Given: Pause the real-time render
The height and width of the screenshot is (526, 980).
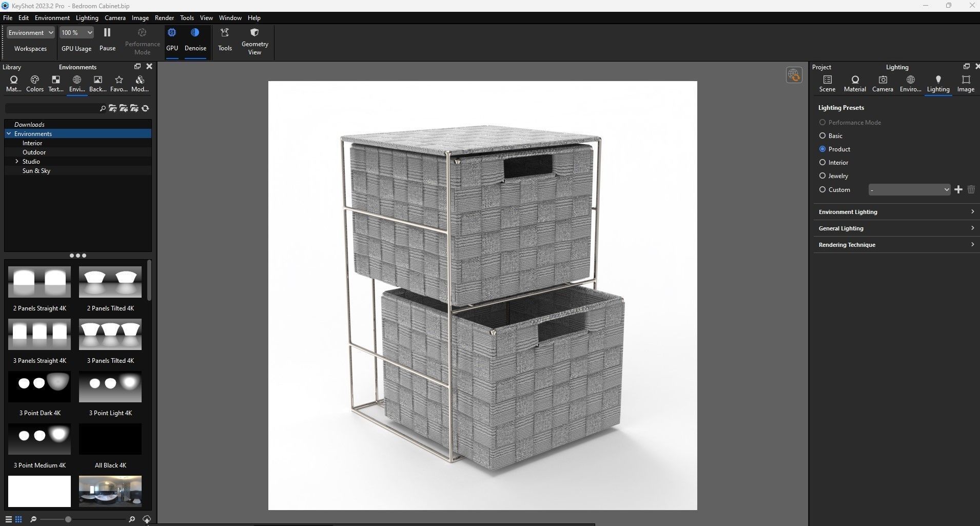Looking at the screenshot, I should pos(107,39).
